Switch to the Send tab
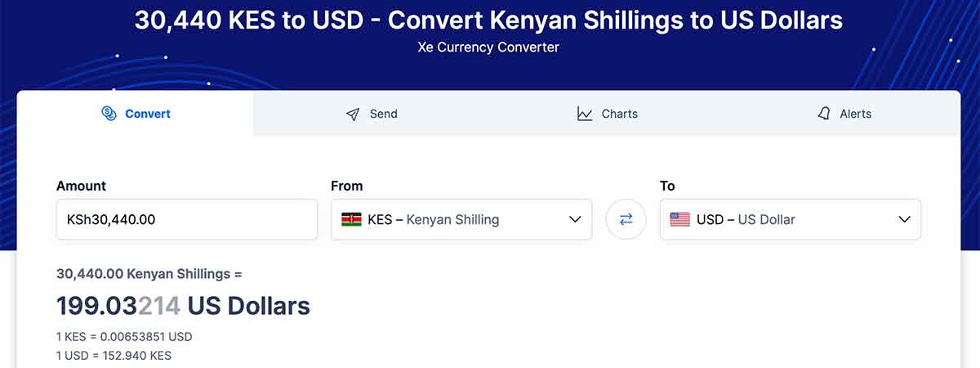Image resolution: width=980 pixels, height=368 pixels. [x=372, y=114]
